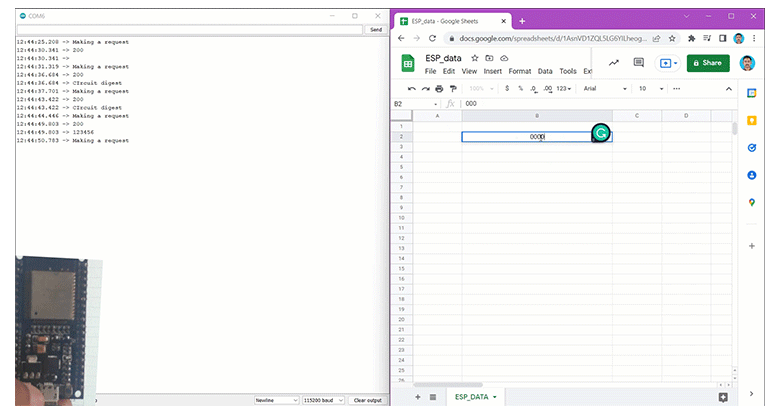Click the Grammarly icon on cell B2
The height and width of the screenshot is (419, 780).
pyautogui.click(x=600, y=133)
